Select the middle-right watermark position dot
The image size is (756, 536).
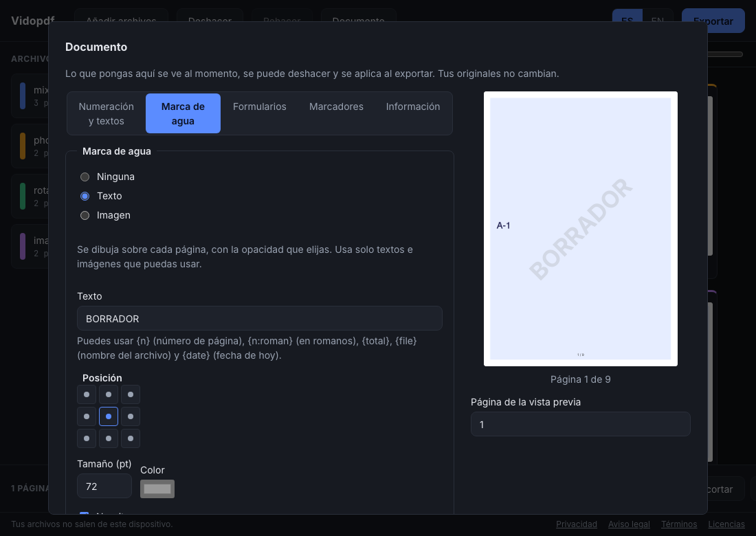[x=131, y=416]
